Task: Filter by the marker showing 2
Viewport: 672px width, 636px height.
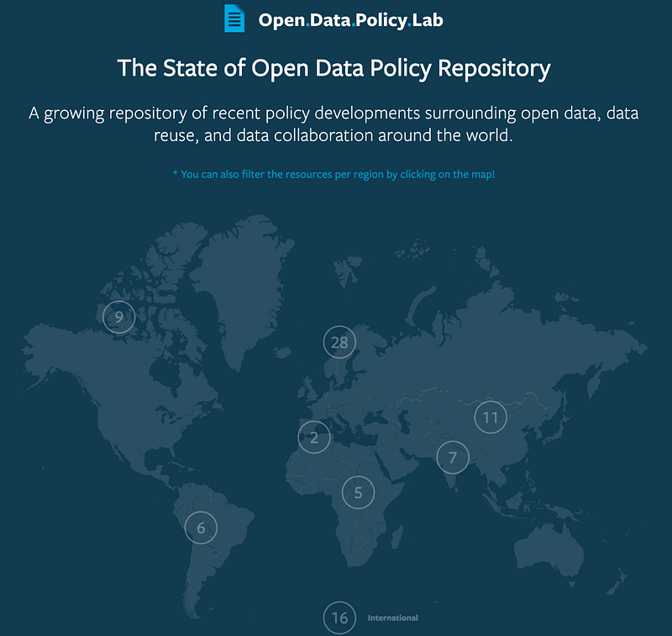Action: pyautogui.click(x=314, y=438)
